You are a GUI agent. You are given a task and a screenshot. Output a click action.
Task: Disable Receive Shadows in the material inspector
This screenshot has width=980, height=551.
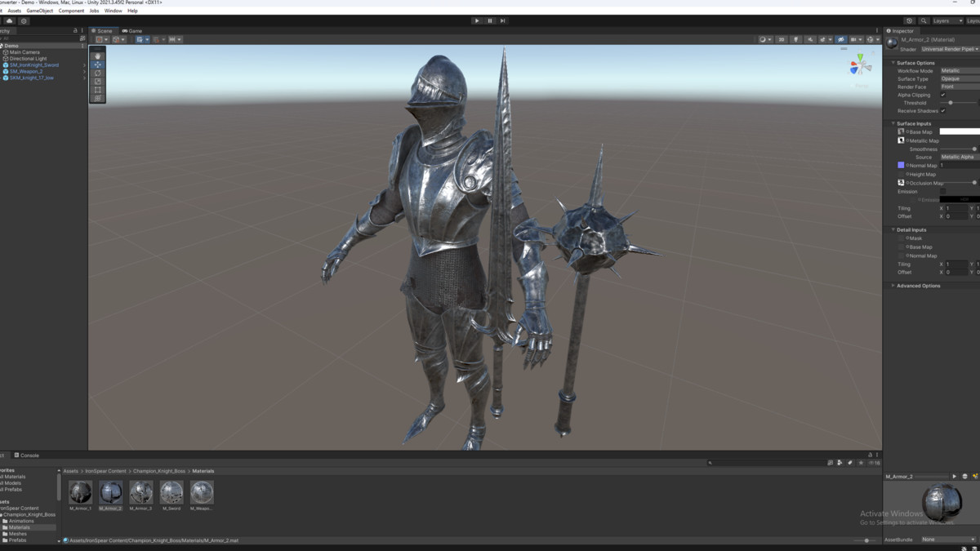coord(944,110)
